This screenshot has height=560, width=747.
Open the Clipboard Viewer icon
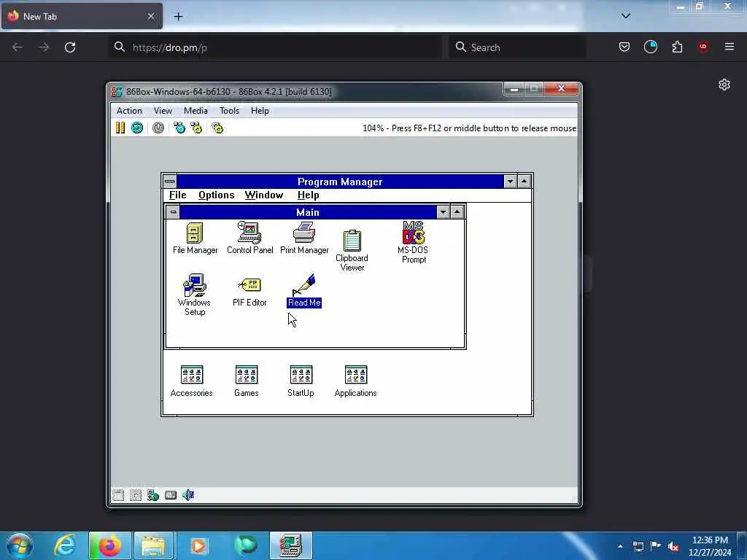(352, 251)
